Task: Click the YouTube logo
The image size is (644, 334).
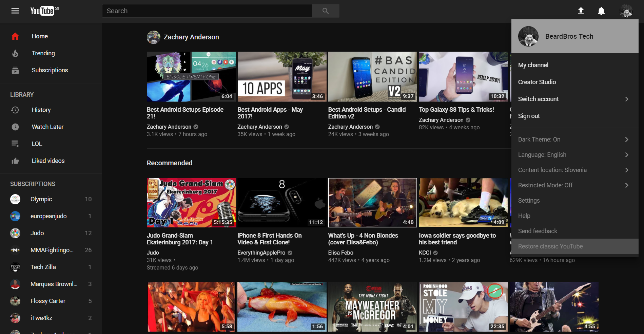Action: [x=42, y=11]
